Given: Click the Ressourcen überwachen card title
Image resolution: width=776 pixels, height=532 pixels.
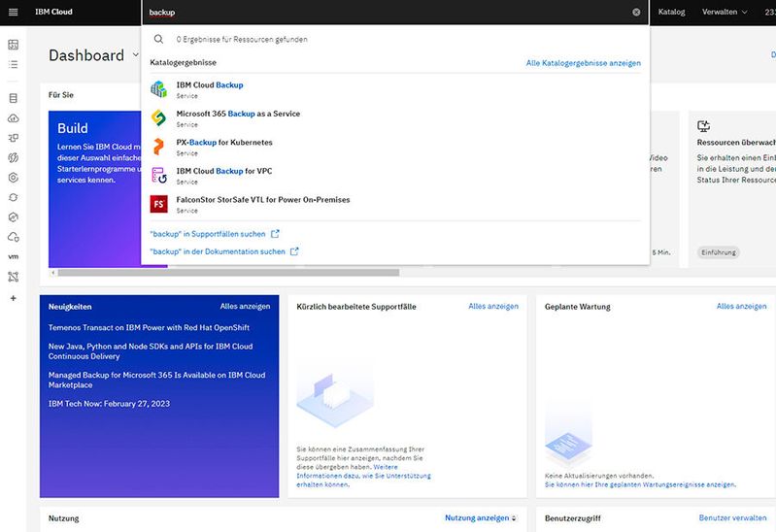Looking at the screenshot, I should (736, 143).
